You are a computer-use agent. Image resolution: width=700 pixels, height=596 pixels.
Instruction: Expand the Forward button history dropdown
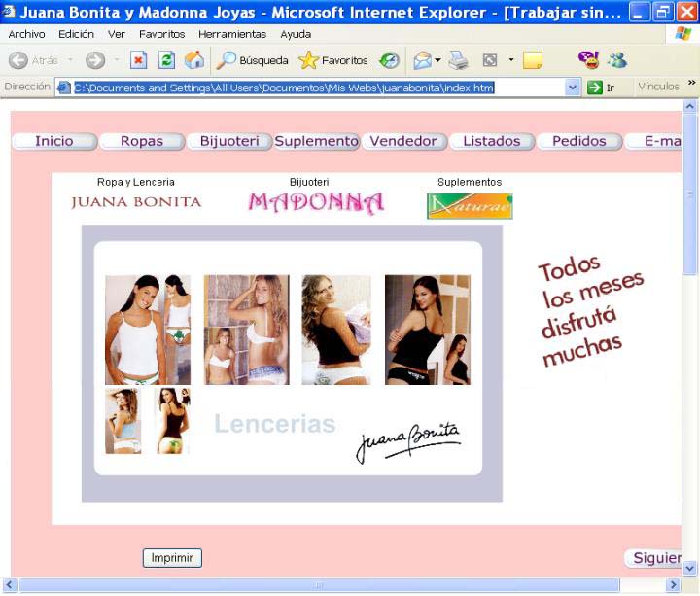coord(117,60)
